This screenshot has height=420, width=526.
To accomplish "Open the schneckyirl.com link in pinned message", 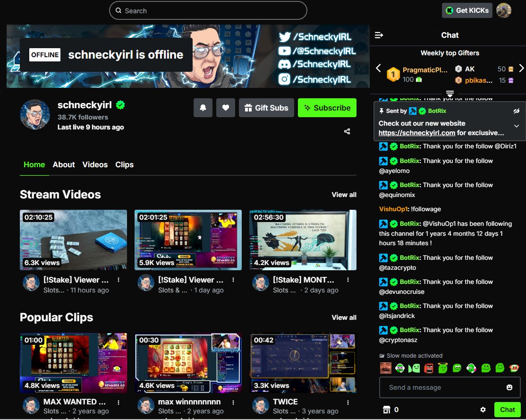I will [416, 133].
